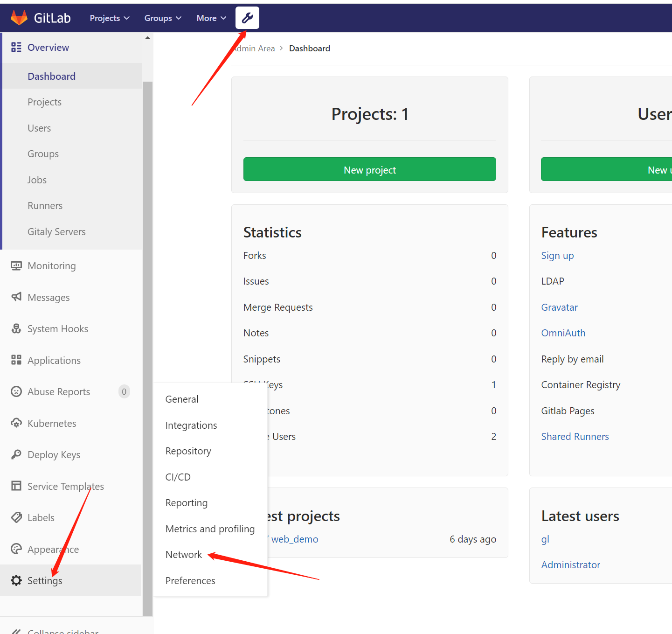This screenshot has height=634, width=672.
Task: Click the Forks statistics row
Action: tap(369, 255)
